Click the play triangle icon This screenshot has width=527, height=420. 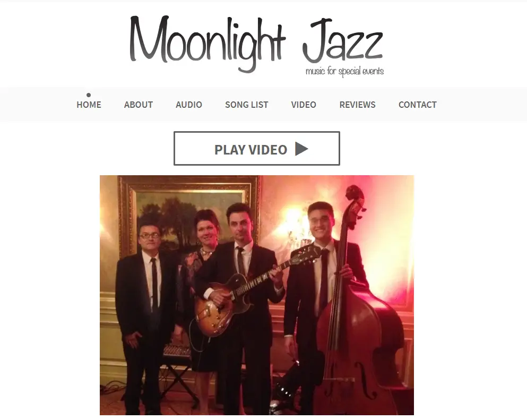pos(301,149)
